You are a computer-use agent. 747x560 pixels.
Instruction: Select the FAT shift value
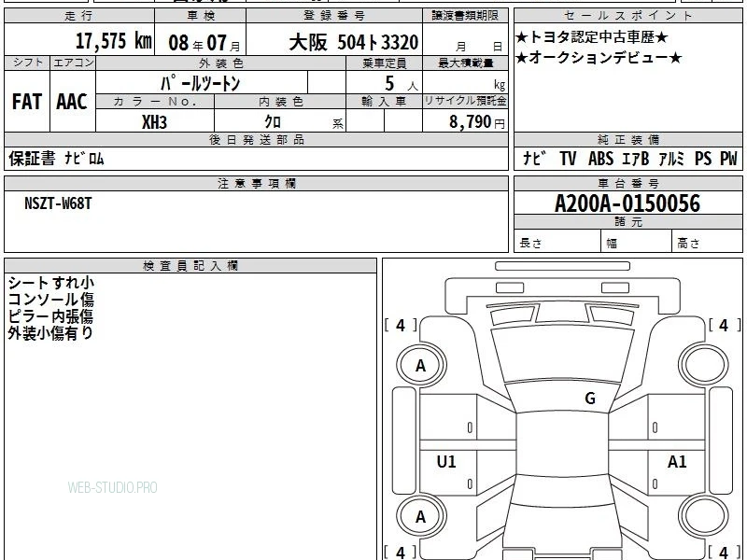[27, 102]
